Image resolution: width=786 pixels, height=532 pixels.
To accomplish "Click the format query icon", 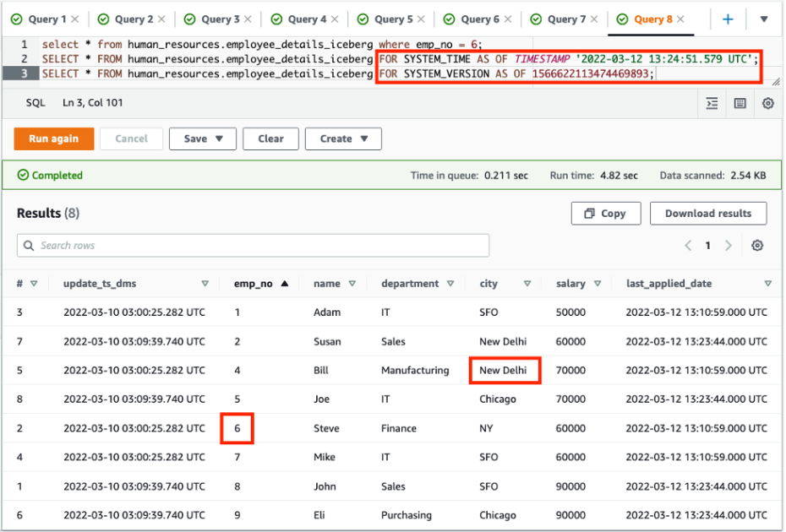I will click(x=712, y=103).
